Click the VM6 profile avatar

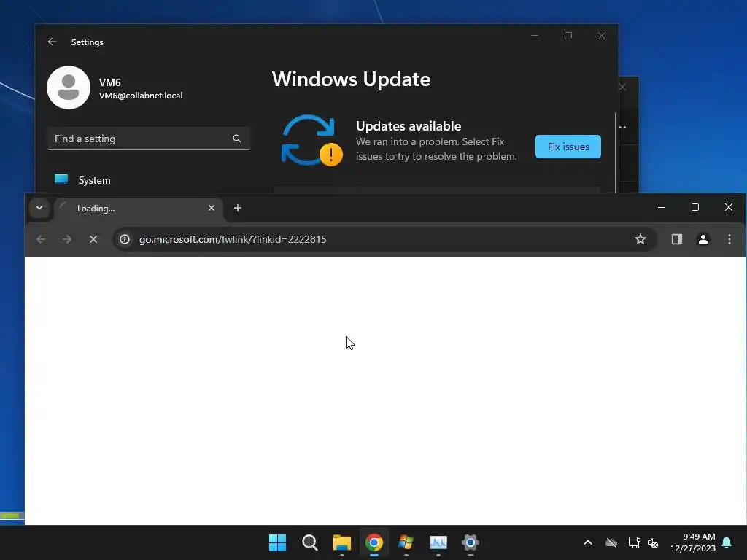point(69,87)
